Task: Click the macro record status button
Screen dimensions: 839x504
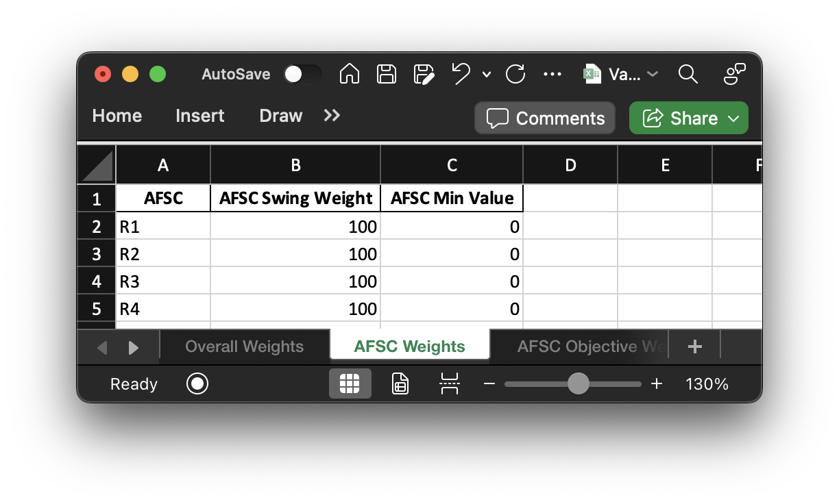Action: [x=197, y=384]
